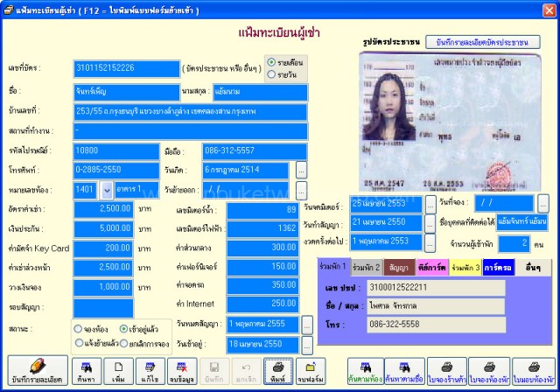Screen dimensions: 560x392
Task: Click the ลบข้อมูล delete icon button
Action: [x=182, y=371]
